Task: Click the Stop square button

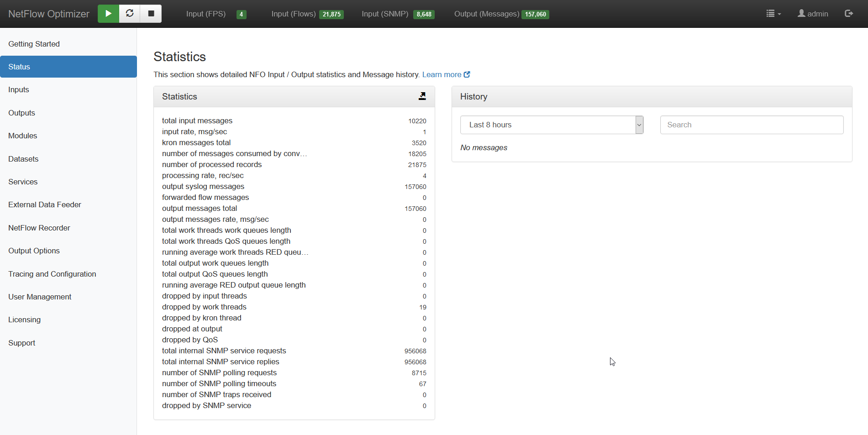Action: (151, 14)
